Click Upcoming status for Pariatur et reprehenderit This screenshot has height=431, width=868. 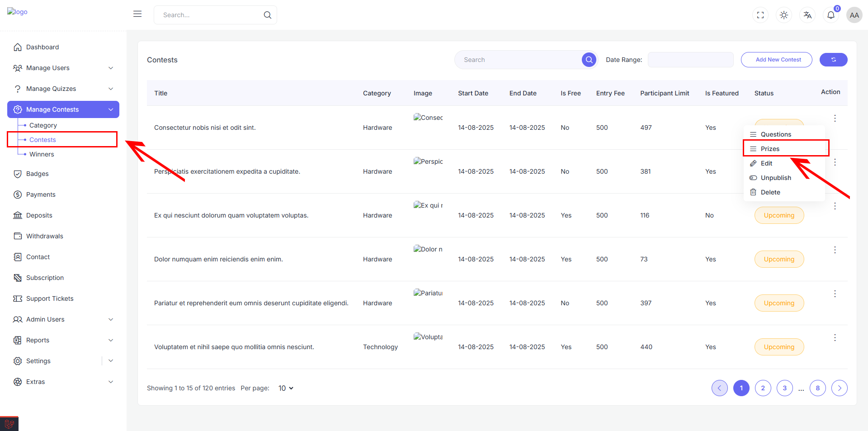point(779,303)
